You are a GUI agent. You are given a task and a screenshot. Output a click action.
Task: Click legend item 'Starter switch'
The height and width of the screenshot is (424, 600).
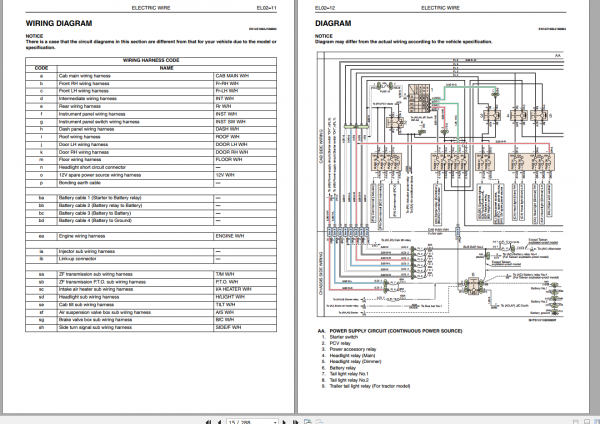pyautogui.click(x=344, y=337)
